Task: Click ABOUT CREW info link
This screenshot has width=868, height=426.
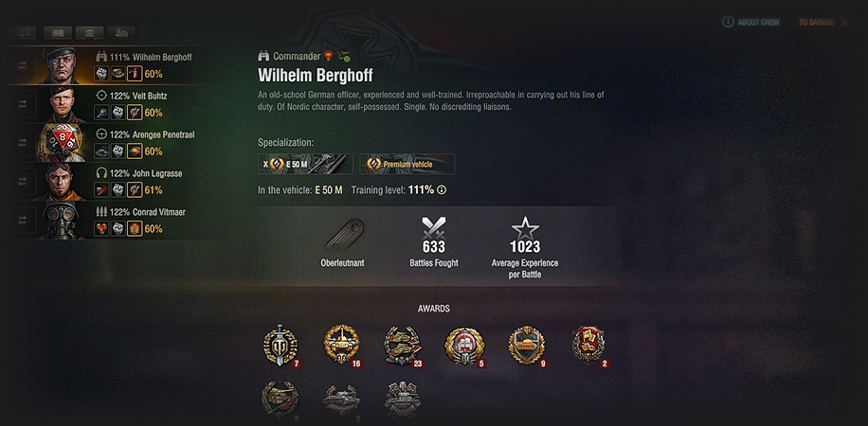Action: point(750,22)
